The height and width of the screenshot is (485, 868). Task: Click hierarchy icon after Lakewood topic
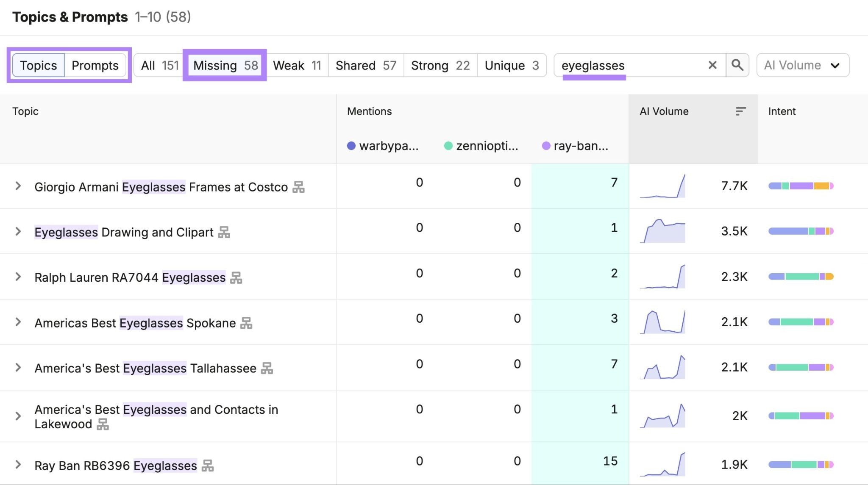coord(103,424)
